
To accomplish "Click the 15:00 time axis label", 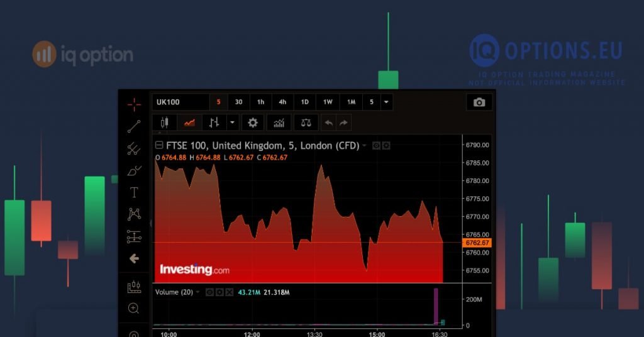I will pyautogui.click(x=377, y=334).
